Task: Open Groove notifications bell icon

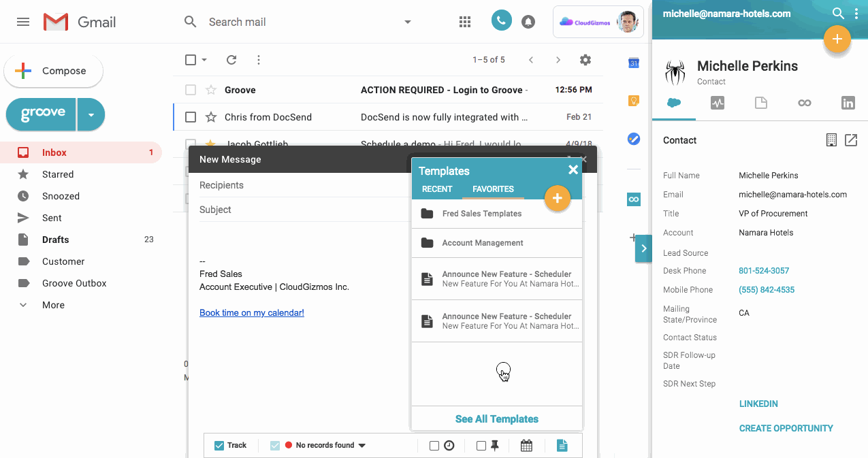Action: [528, 22]
